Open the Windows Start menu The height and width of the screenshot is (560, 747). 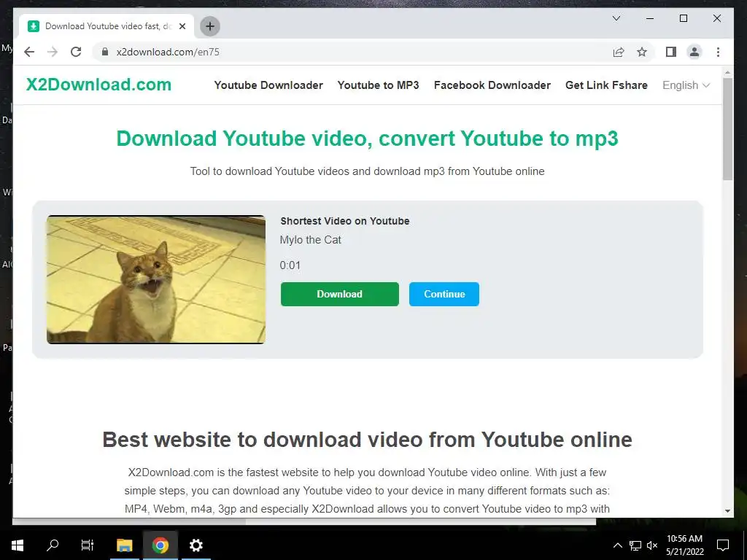click(18, 545)
